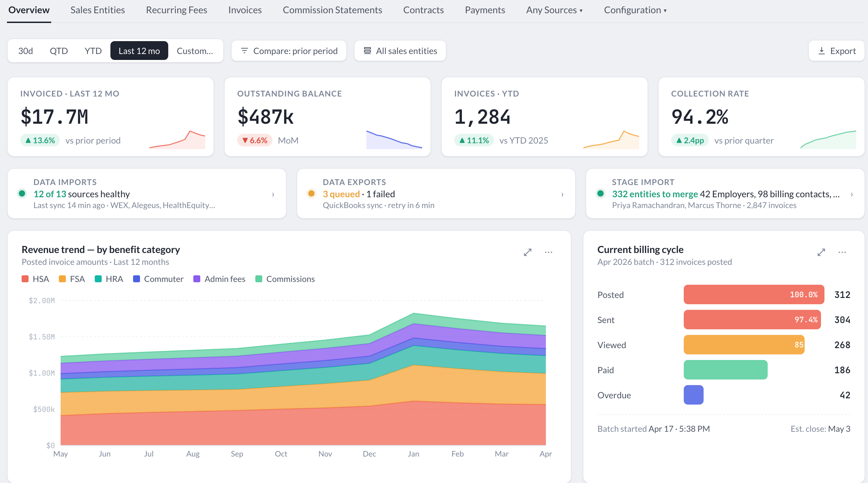Choose the Custom... date range option

click(195, 51)
